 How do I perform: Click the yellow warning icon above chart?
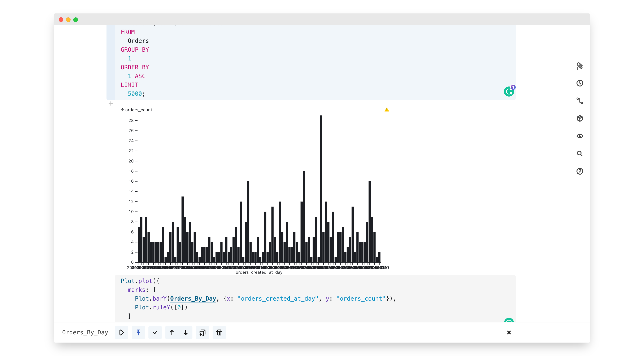point(387,110)
